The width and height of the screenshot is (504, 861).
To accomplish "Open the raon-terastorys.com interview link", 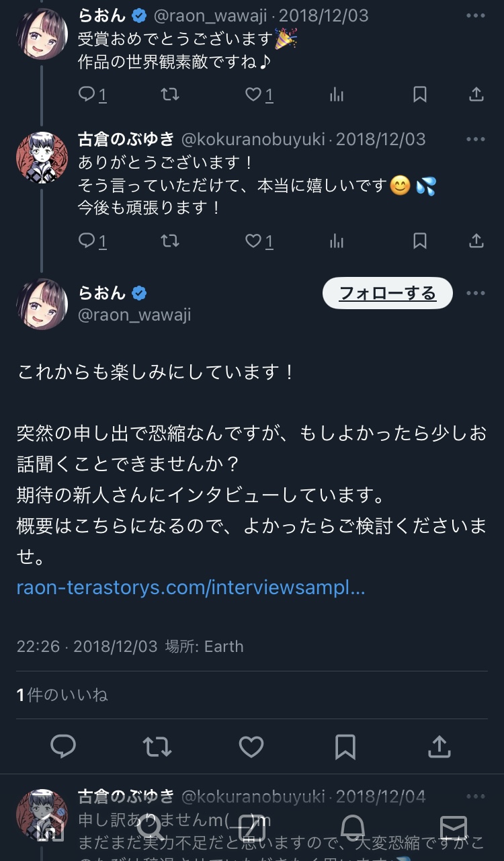I will coord(191,588).
